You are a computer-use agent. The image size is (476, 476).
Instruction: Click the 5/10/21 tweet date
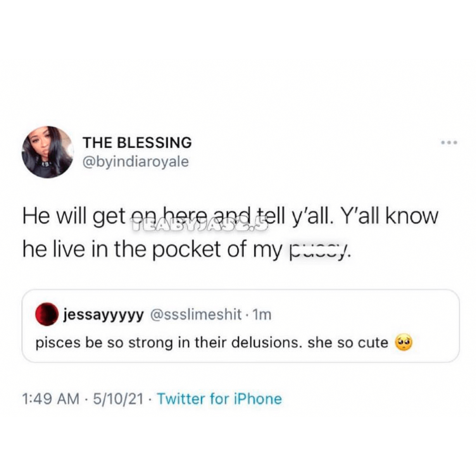click(118, 399)
